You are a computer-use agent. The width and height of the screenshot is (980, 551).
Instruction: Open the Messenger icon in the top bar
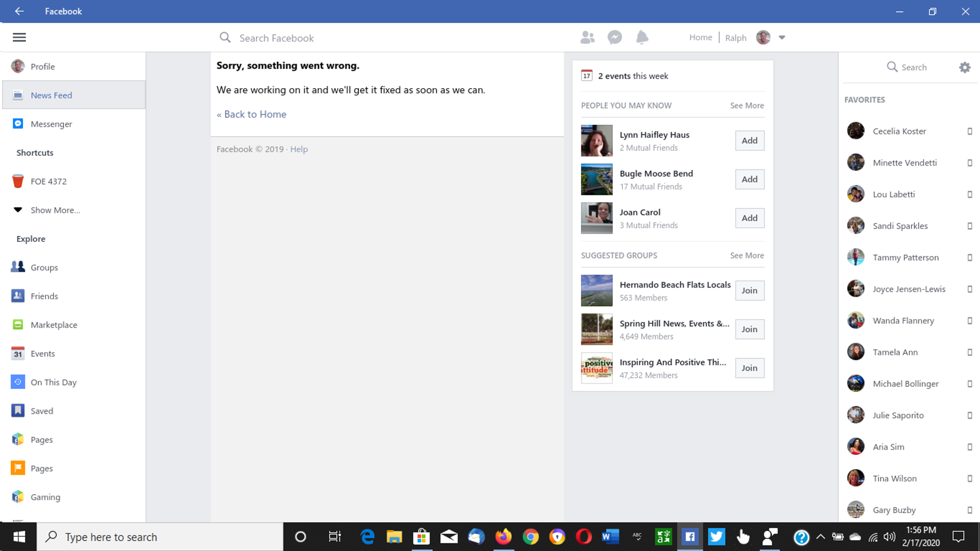(614, 37)
